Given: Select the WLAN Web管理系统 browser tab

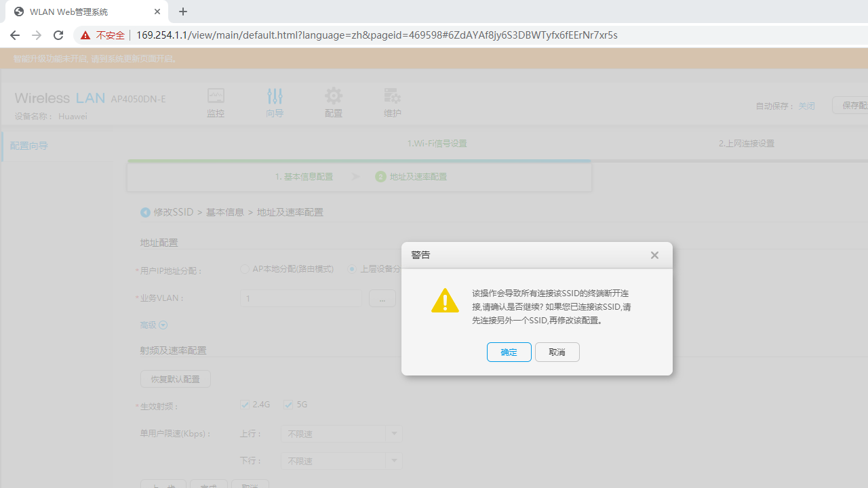Looking at the screenshot, I should coord(86,12).
